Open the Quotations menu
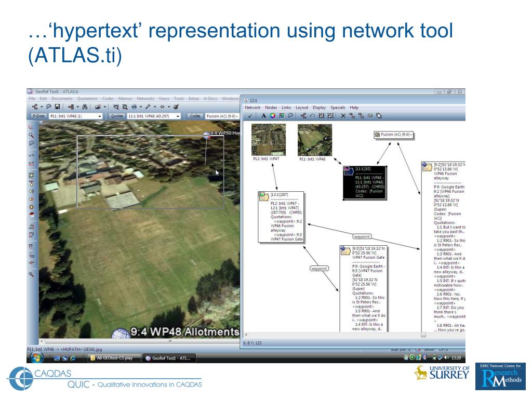The height and width of the screenshot is (399, 532). [87, 98]
